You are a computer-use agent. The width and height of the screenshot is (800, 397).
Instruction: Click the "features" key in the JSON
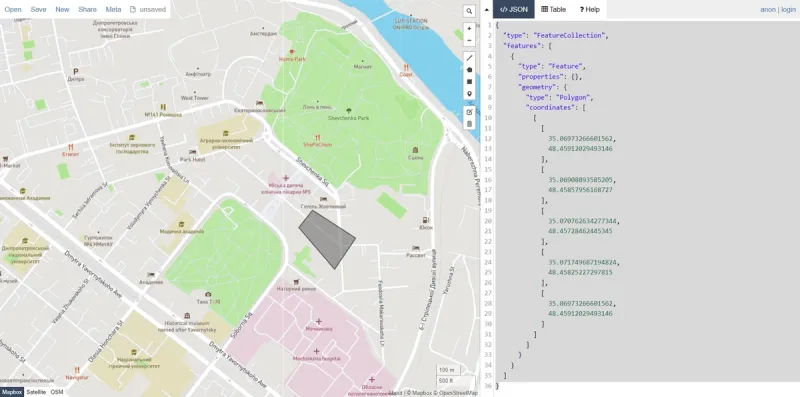coord(523,46)
